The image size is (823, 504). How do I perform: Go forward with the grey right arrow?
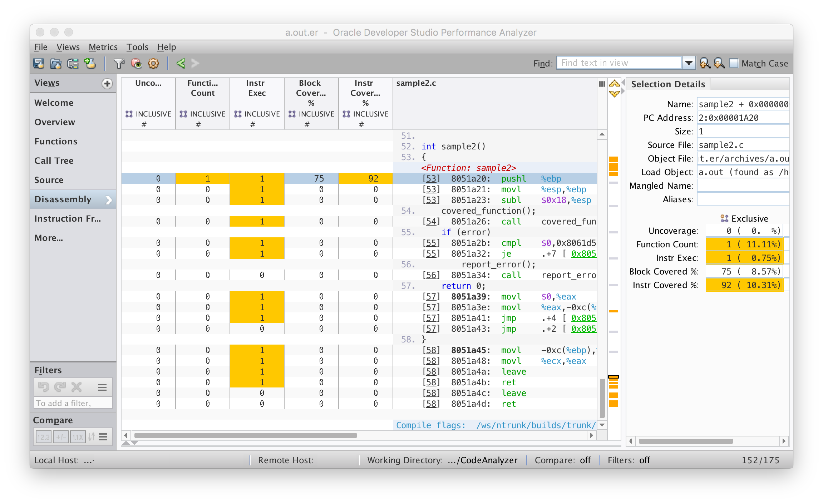195,63
